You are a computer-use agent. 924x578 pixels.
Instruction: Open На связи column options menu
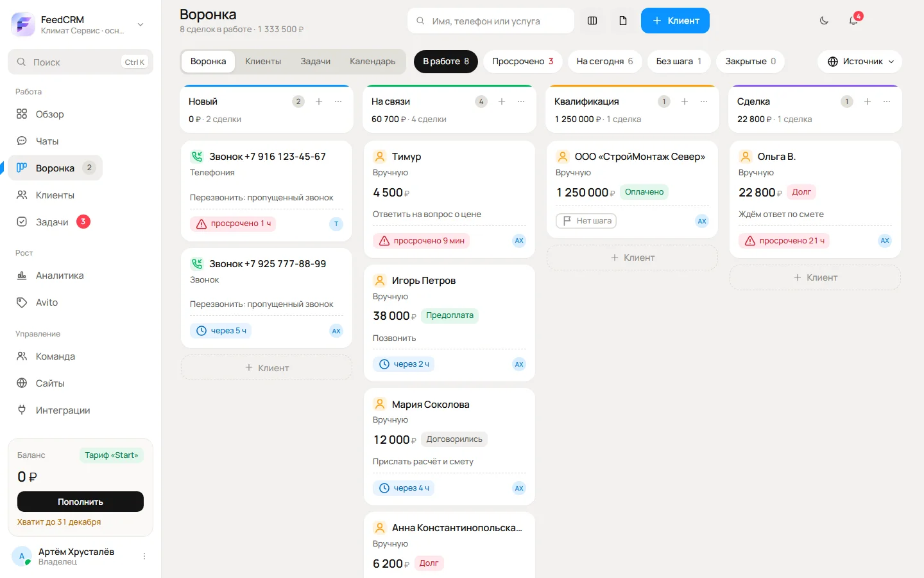521,101
